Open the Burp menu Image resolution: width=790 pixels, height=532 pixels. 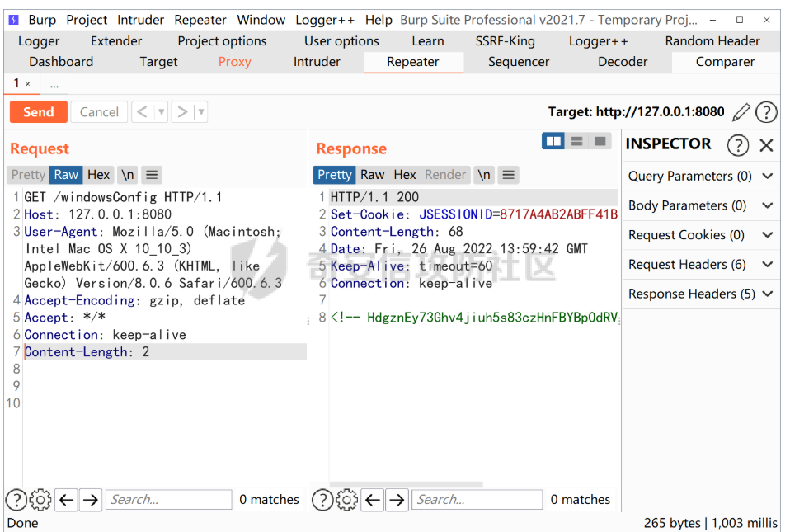[x=42, y=20]
